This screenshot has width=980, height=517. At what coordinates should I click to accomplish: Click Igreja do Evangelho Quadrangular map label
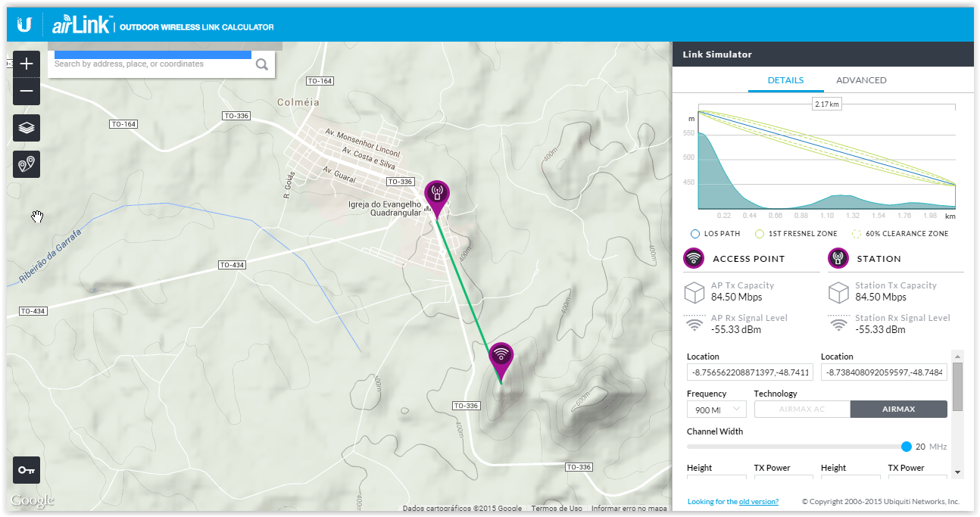pyautogui.click(x=385, y=209)
